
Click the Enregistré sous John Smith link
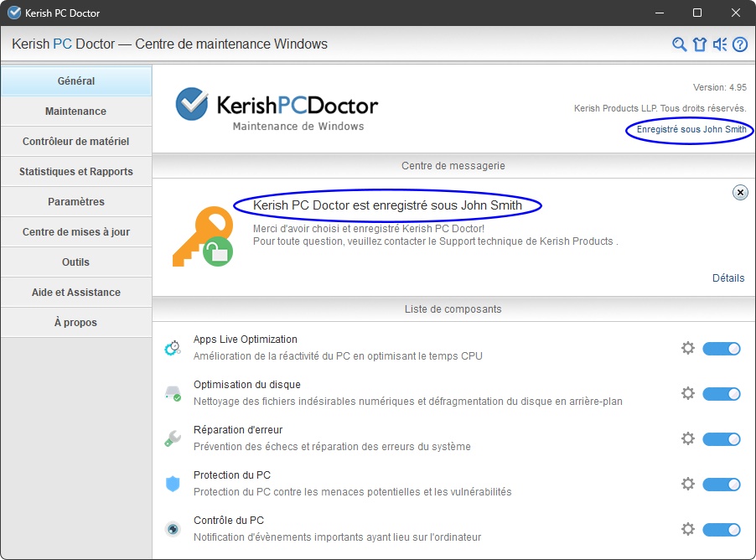click(x=691, y=130)
